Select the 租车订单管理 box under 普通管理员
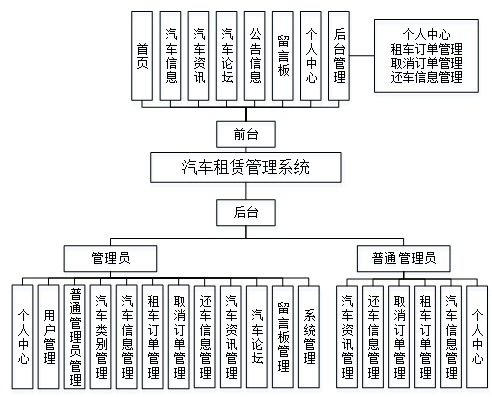The width and height of the screenshot is (492, 397). pos(425,337)
